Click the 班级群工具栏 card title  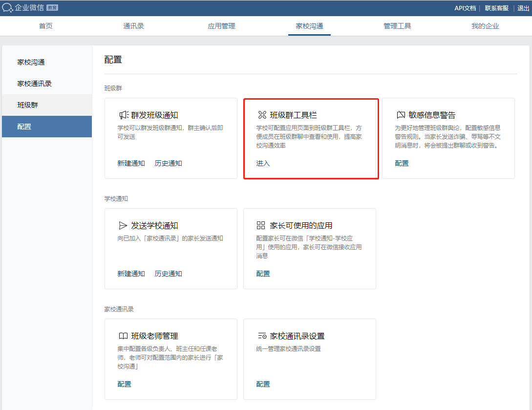(x=294, y=115)
